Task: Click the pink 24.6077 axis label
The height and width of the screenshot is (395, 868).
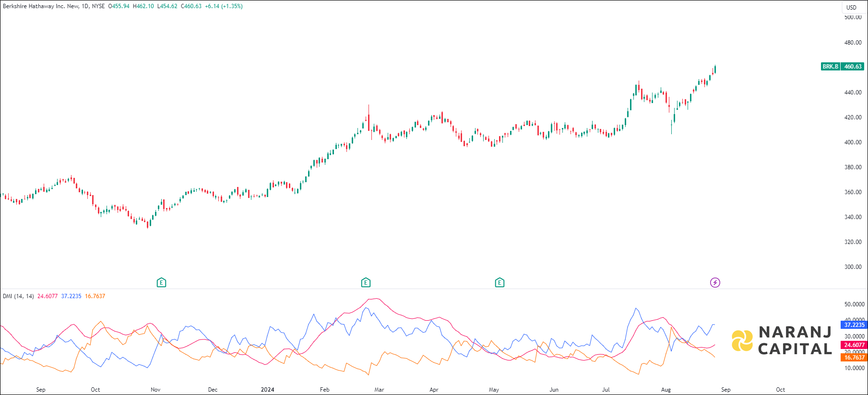Action: pyautogui.click(x=854, y=345)
